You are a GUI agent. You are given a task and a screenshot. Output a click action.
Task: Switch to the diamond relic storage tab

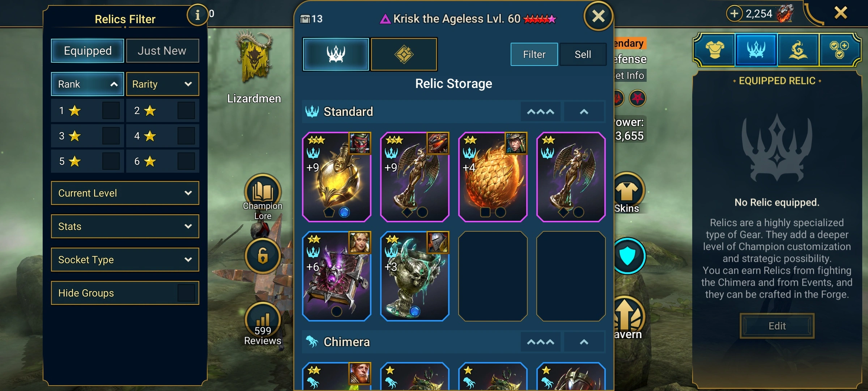point(404,54)
